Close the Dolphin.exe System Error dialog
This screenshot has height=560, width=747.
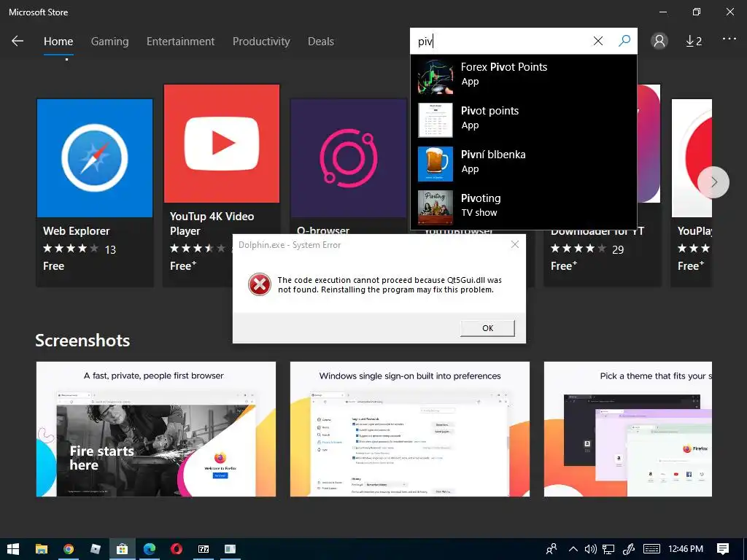pyautogui.click(x=514, y=244)
